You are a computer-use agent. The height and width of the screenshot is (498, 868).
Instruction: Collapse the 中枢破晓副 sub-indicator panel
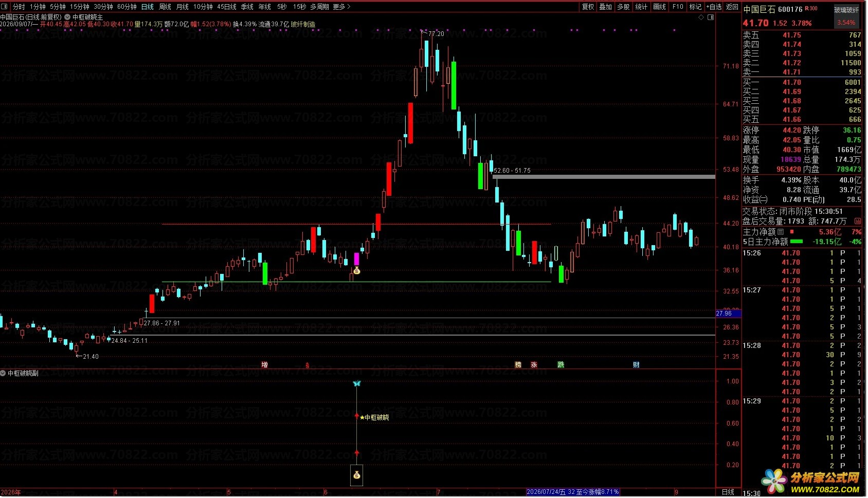[x=4, y=373]
